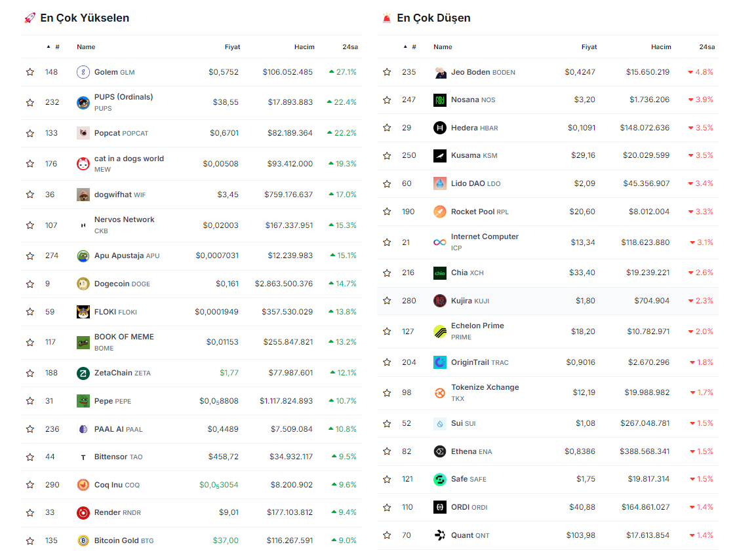Click the Quant QNT coin icon
Viewport: 756px width, 551px height.
pyautogui.click(x=440, y=535)
